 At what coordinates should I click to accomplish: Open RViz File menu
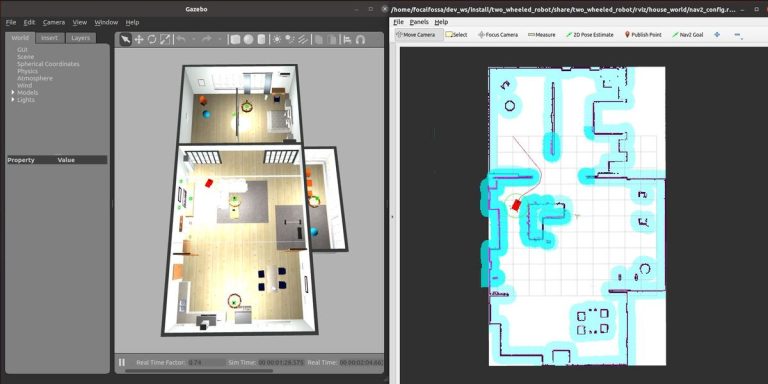click(399, 22)
